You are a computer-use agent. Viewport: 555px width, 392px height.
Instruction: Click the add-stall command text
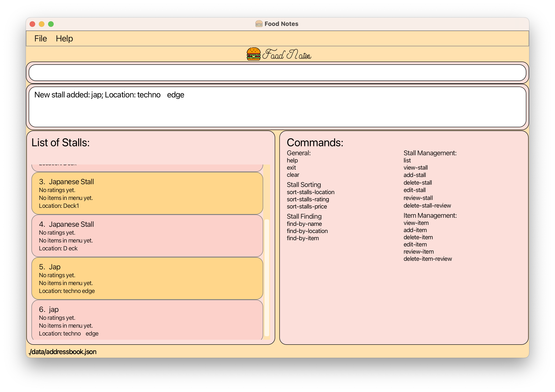click(x=415, y=175)
